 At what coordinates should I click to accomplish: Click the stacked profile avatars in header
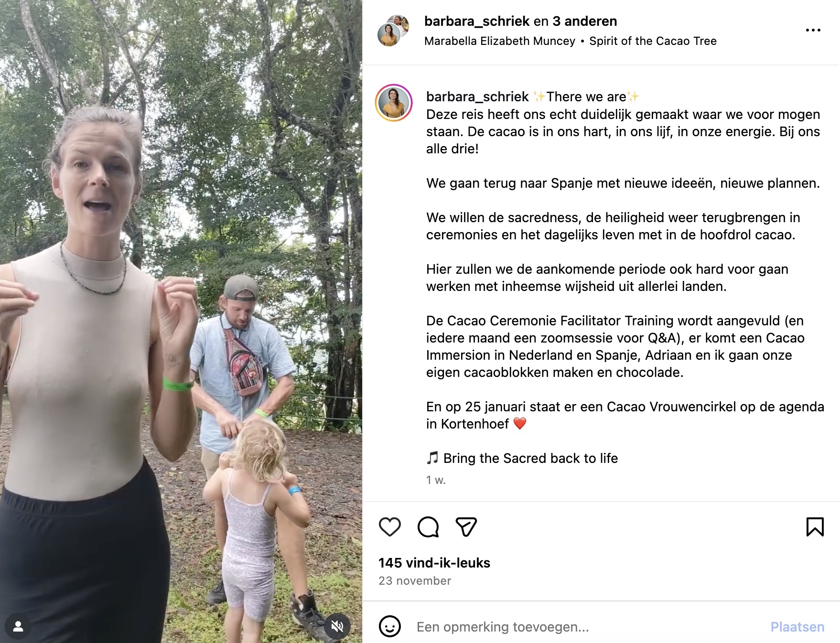[x=393, y=30]
